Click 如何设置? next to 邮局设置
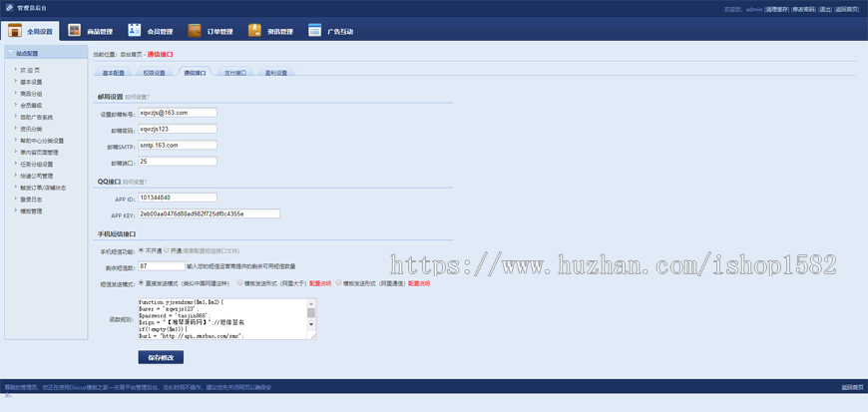This screenshot has width=868, height=412. click(x=137, y=97)
